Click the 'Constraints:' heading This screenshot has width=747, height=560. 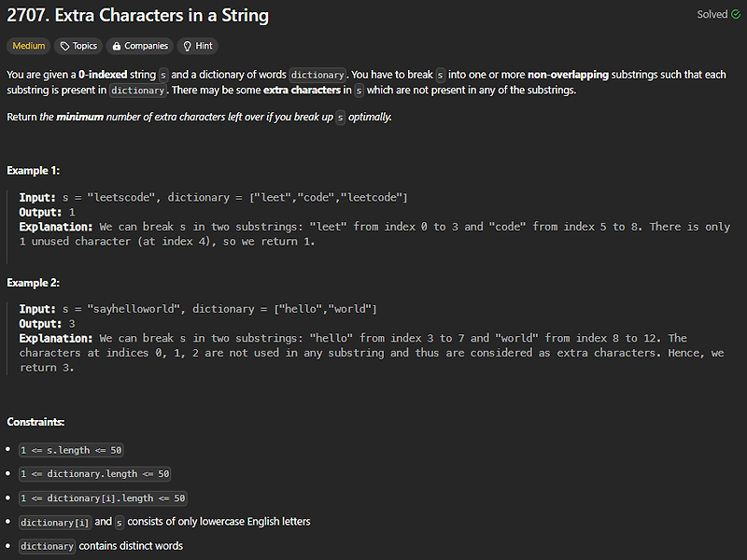[x=35, y=422]
